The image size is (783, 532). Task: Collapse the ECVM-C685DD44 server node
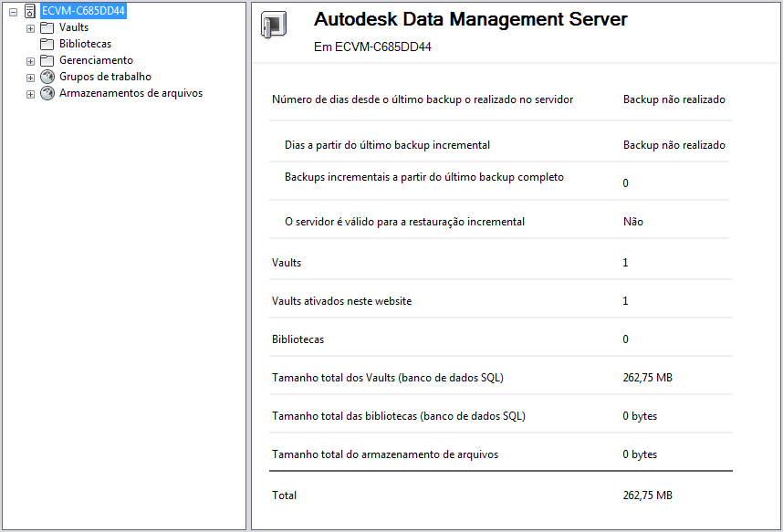pyautogui.click(x=13, y=12)
